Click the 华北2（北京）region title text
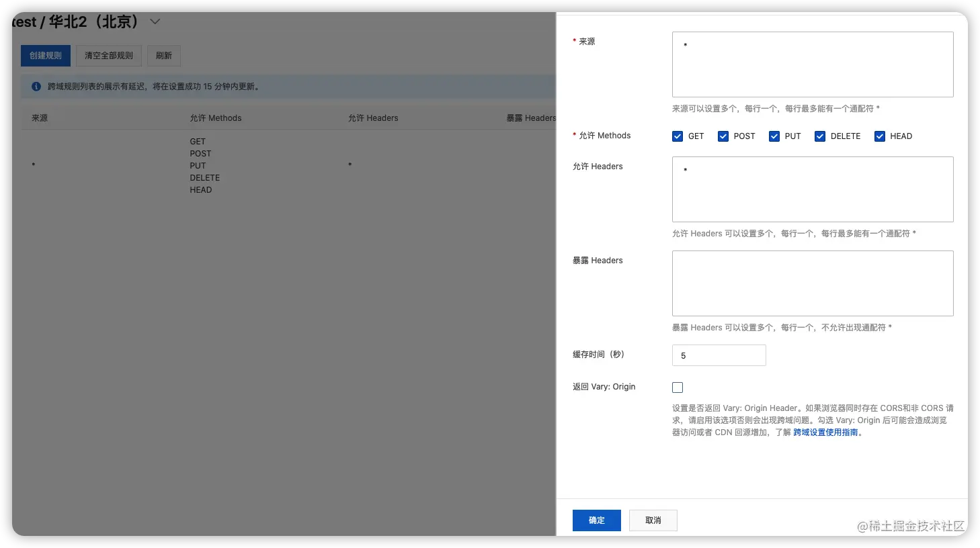The image size is (980, 548). tap(94, 21)
